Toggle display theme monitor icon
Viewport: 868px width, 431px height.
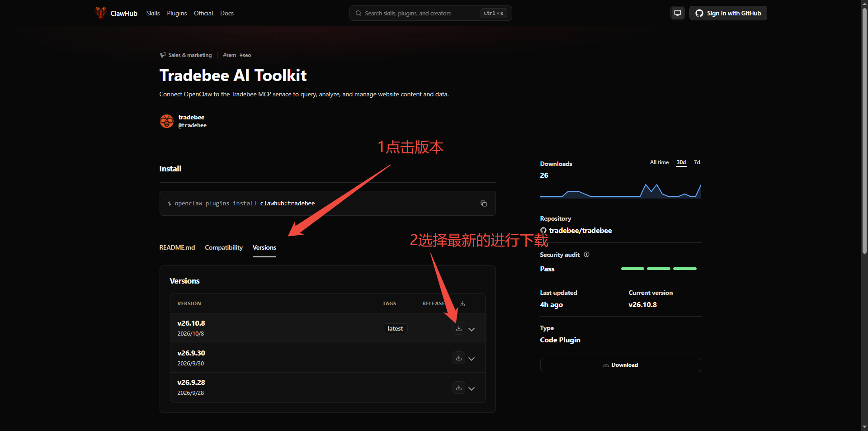[677, 13]
